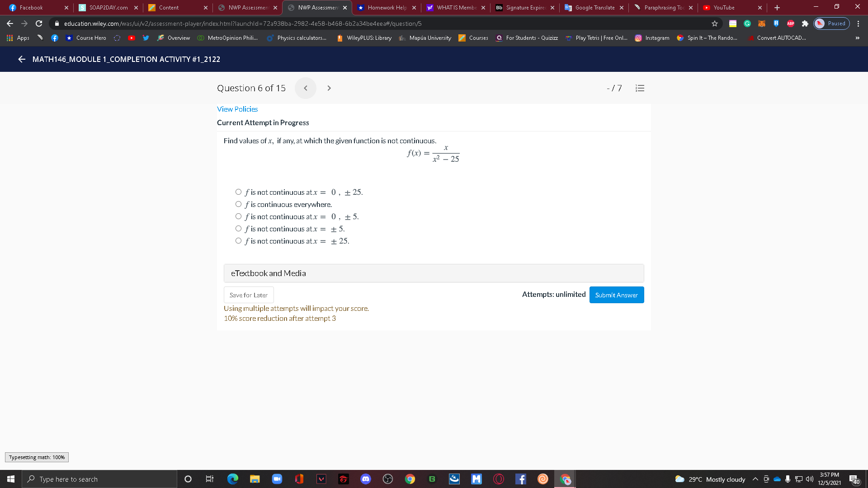Click the Submit Answer button
Screen dimensions: 868x488
(x=616, y=295)
